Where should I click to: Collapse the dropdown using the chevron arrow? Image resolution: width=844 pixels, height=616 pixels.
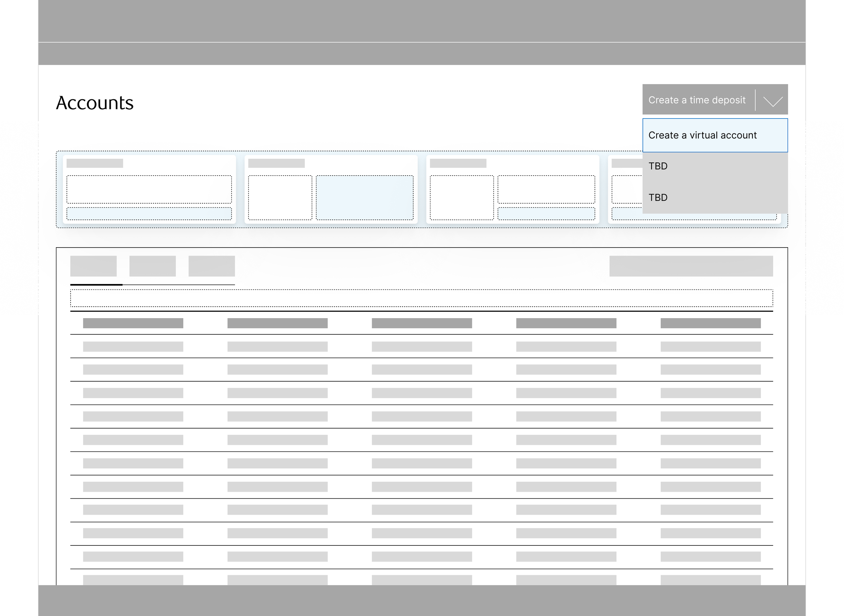pos(772,101)
